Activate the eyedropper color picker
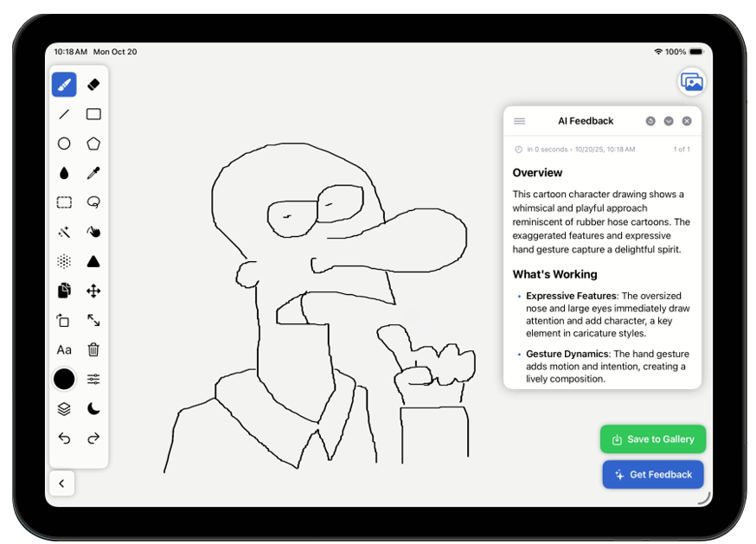Image resolution: width=756 pixels, height=544 pixels. [x=93, y=173]
